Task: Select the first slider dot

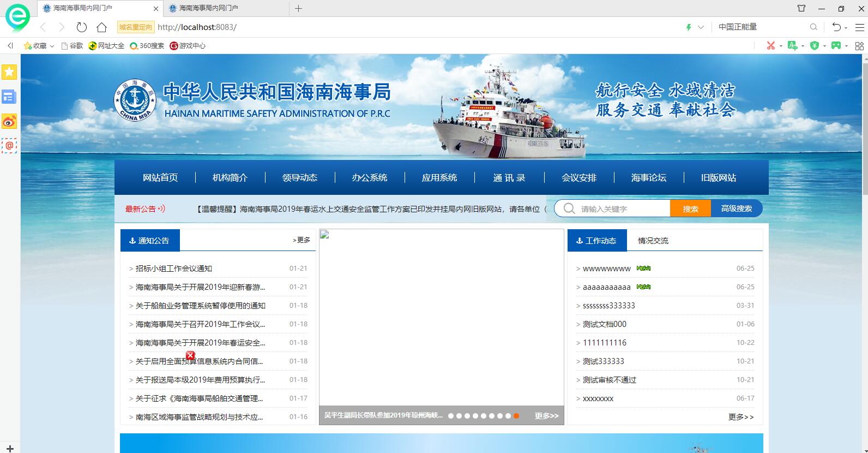Action: (x=451, y=416)
